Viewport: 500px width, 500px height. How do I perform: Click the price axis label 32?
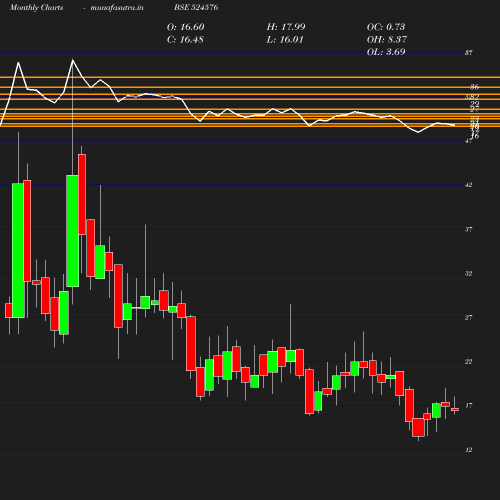tap(469, 274)
